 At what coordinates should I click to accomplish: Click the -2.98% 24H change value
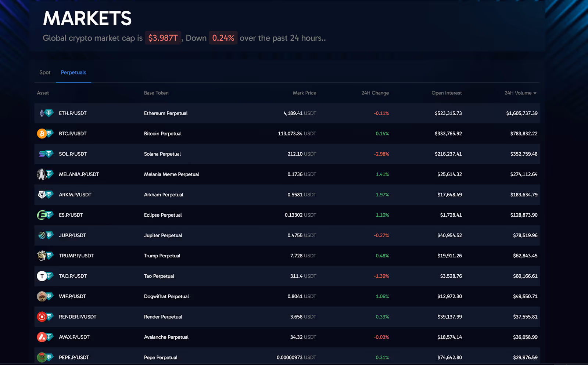click(381, 154)
